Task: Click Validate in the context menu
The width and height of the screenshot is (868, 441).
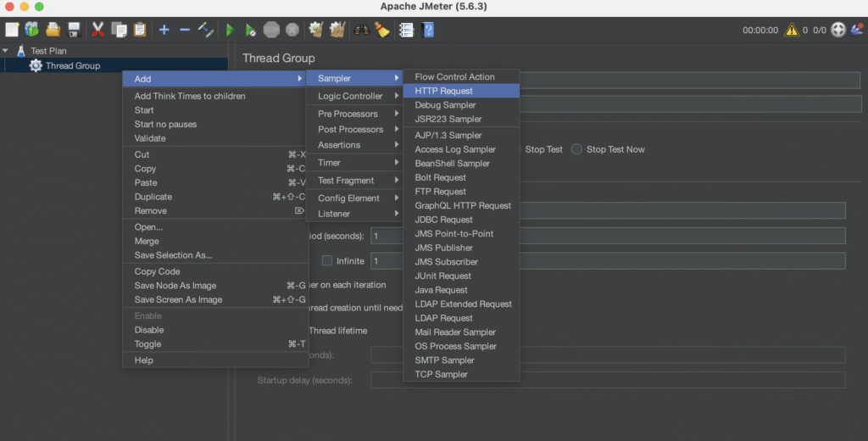Action: pyautogui.click(x=150, y=138)
